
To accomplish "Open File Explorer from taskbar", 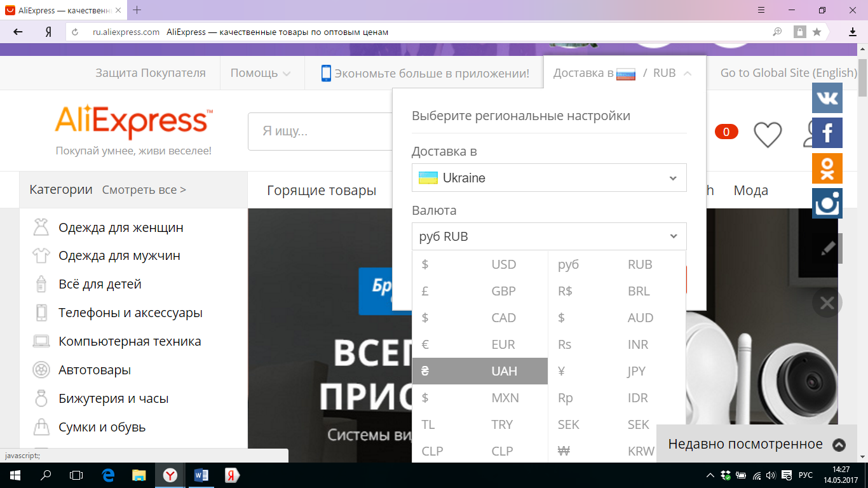I will coord(139,475).
